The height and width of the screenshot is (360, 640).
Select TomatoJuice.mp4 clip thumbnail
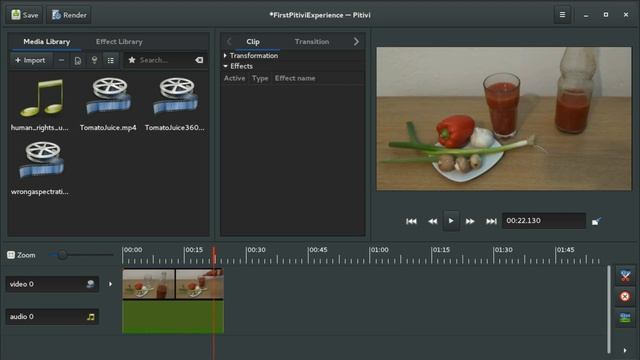[x=108, y=97]
